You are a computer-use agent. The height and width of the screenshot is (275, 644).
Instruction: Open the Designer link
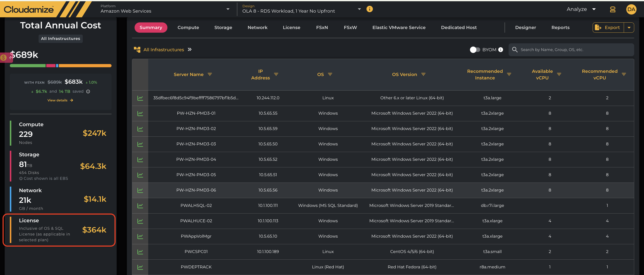tap(525, 28)
